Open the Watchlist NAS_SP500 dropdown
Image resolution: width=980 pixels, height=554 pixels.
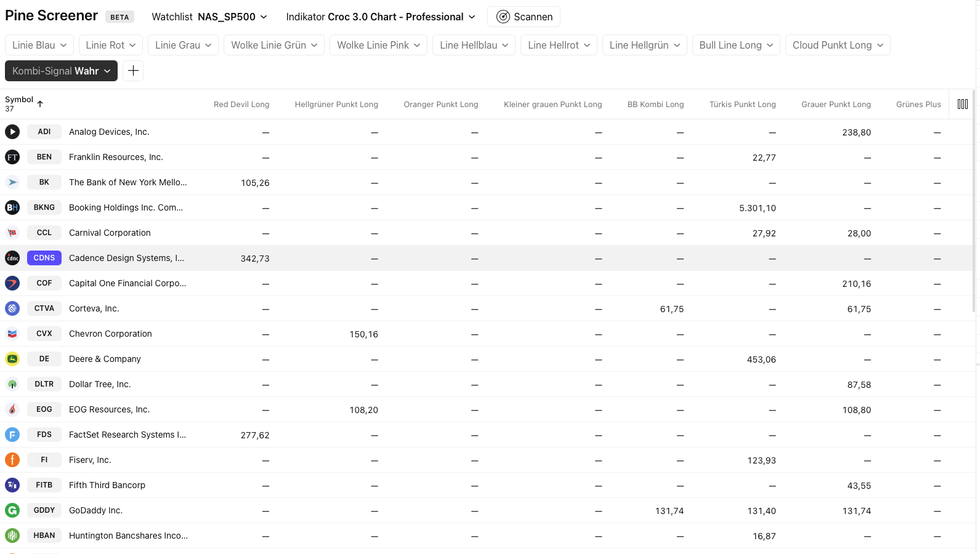[209, 17]
